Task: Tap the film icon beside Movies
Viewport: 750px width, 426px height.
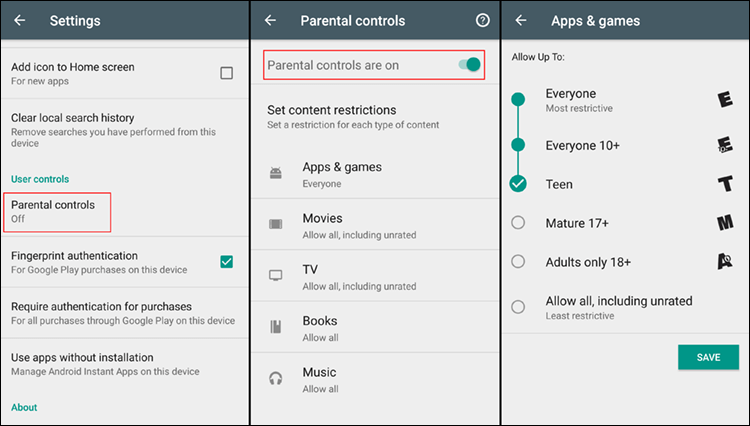Action: point(276,224)
